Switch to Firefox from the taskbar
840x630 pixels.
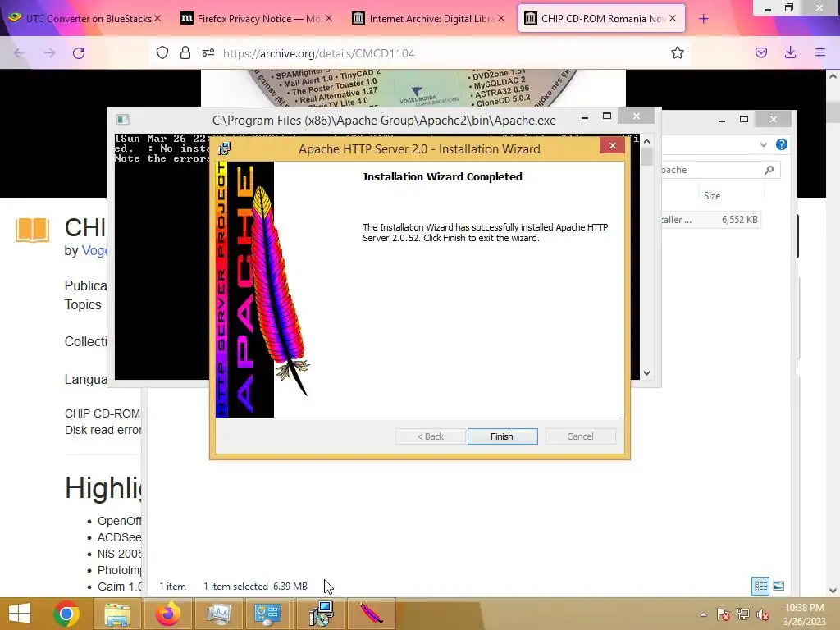pyautogui.click(x=167, y=614)
